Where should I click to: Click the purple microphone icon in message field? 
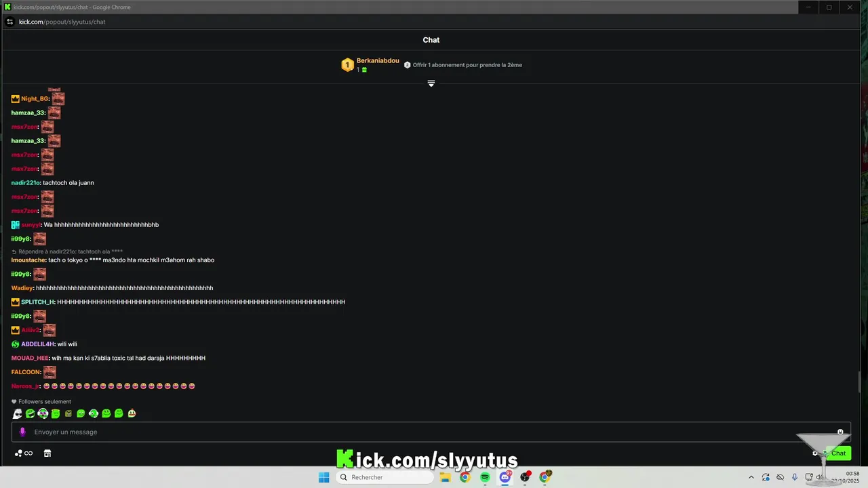22,432
